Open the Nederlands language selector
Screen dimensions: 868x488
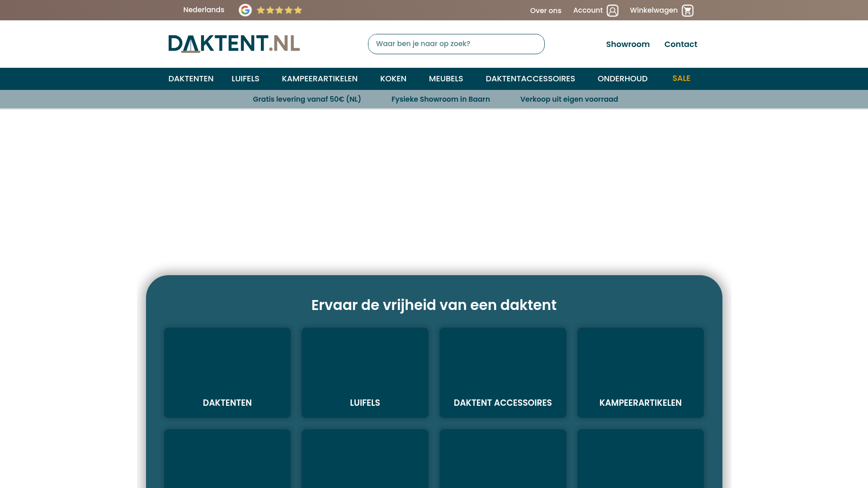(203, 10)
